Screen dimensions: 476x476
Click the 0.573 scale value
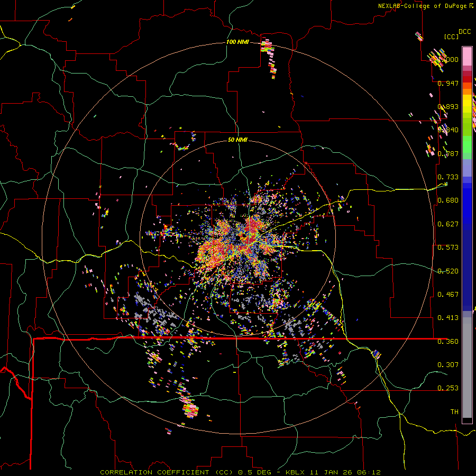448,248
